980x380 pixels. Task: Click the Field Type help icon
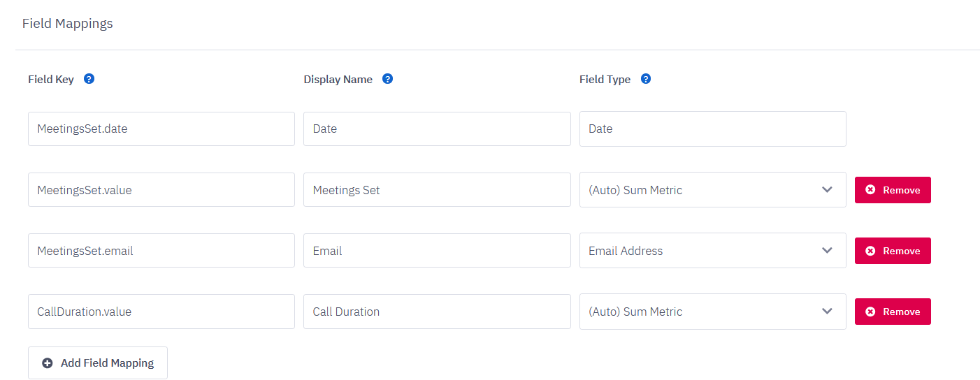click(646, 79)
